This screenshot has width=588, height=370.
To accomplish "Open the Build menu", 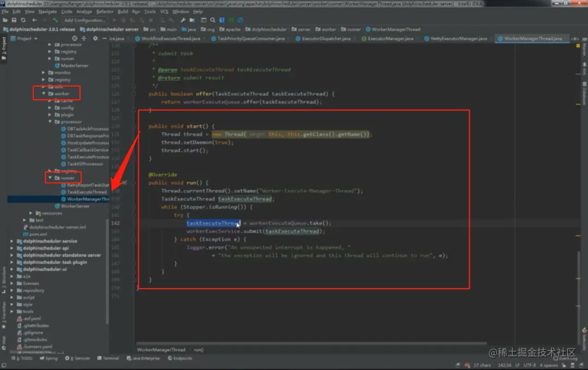I will tap(122, 11).
